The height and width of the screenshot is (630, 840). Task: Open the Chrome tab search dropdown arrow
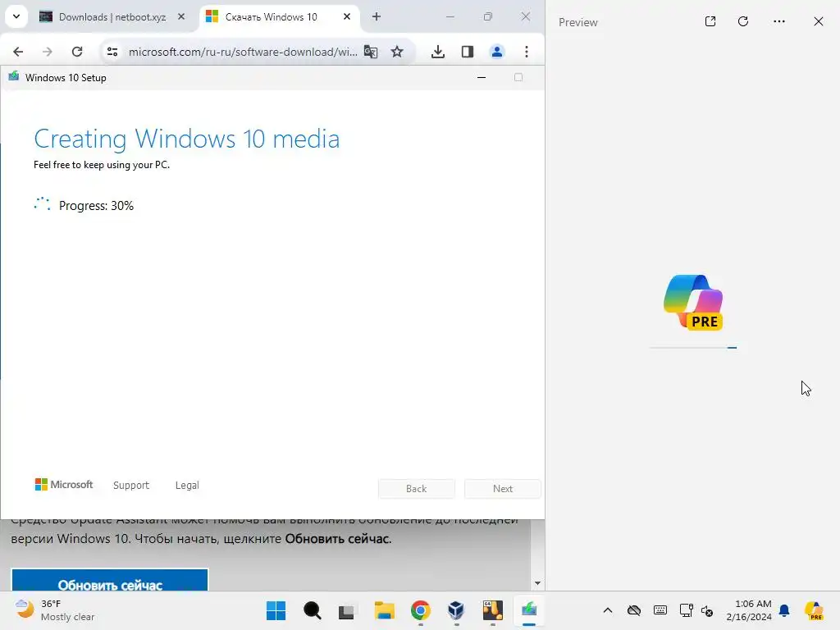[16, 16]
